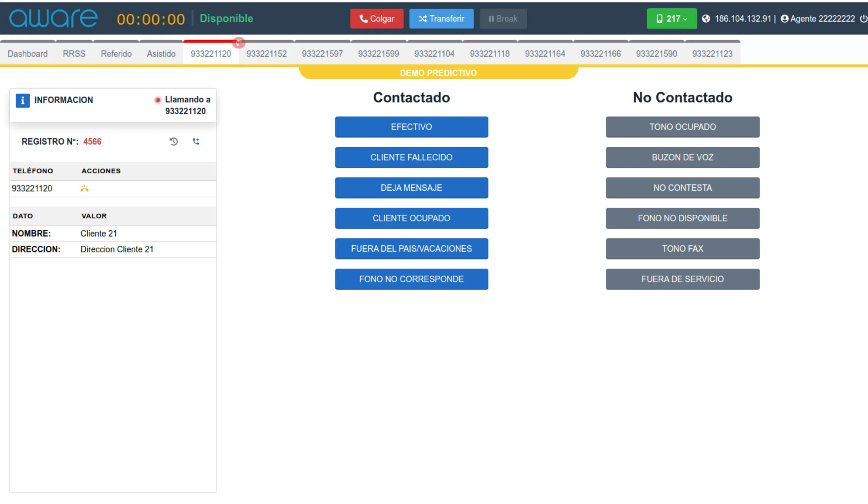Hang up the call with Colgar
The image size is (868, 504).
click(x=377, y=19)
